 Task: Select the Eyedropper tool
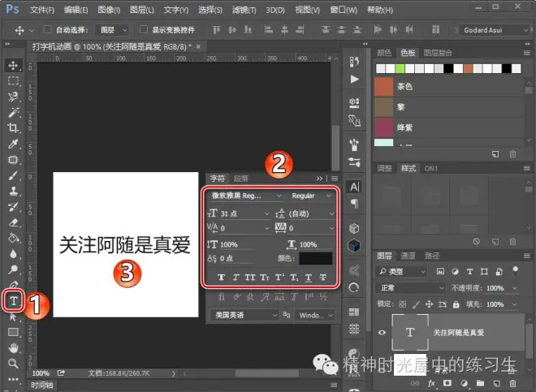coord(13,144)
